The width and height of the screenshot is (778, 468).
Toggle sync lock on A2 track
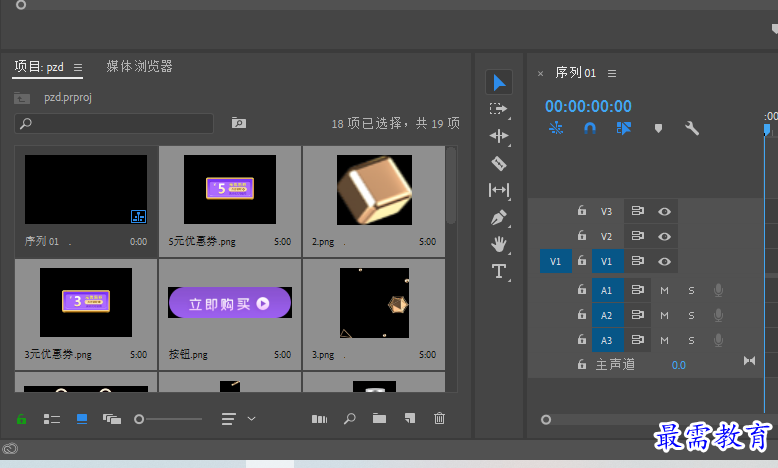coord(638,315)
